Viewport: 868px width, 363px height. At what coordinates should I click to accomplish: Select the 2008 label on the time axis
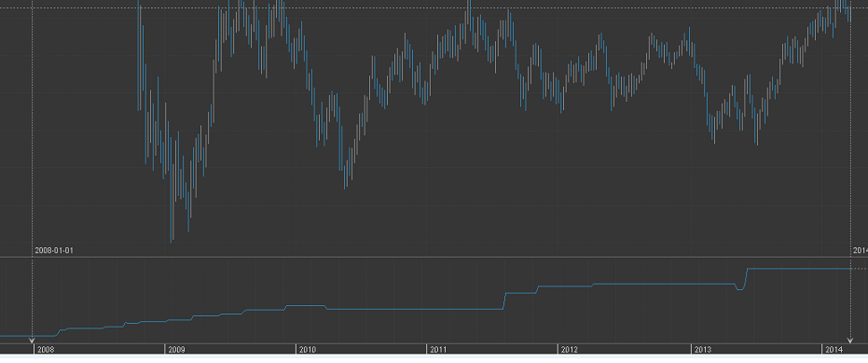click(x=46, y=350)
